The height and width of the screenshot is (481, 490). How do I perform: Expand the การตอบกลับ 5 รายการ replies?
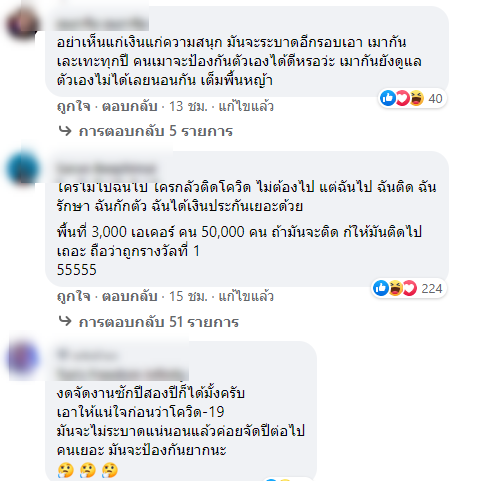point(156,131)
